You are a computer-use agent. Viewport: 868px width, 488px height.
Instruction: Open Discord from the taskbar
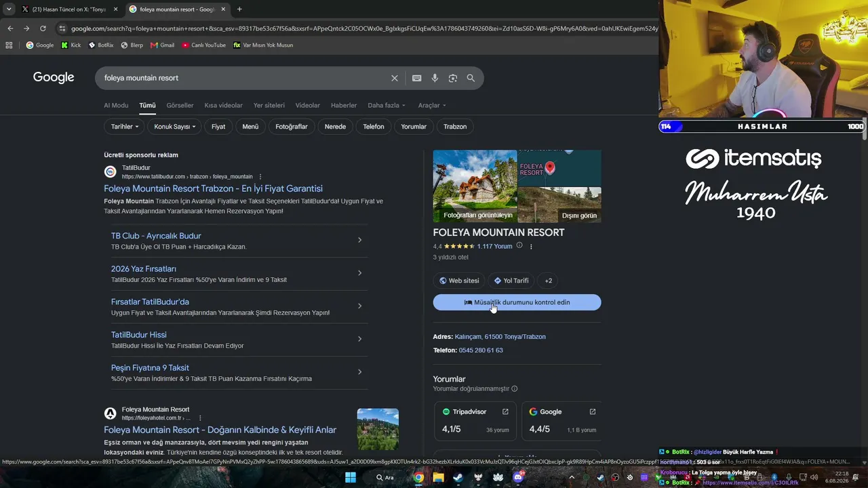point(519,478)
